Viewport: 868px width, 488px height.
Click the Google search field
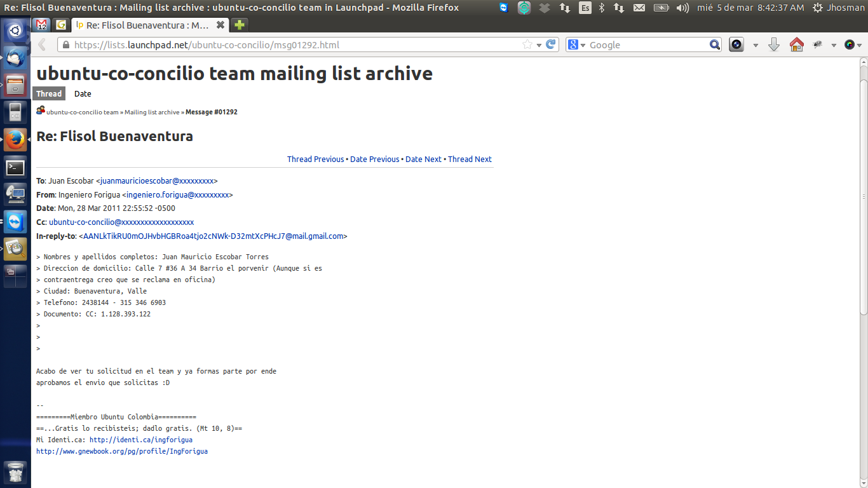(648, 45)
